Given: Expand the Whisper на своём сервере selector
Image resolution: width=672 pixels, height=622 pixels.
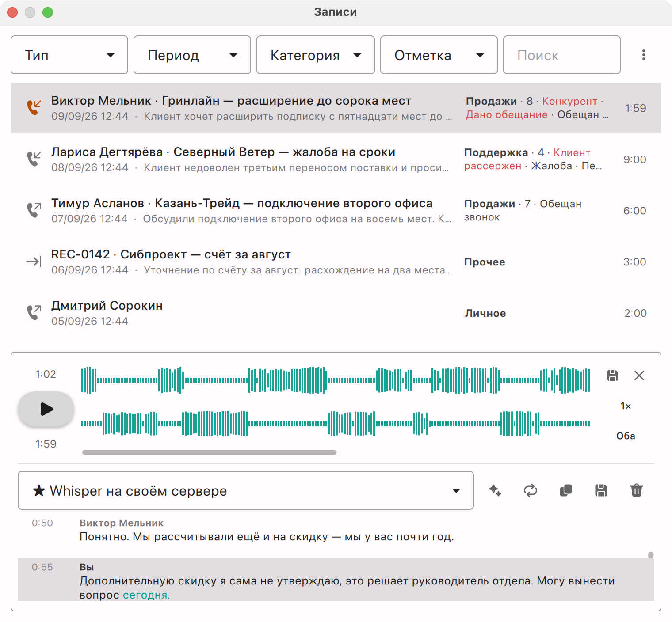Looking at the screenshot, I should tap(246, 490).
